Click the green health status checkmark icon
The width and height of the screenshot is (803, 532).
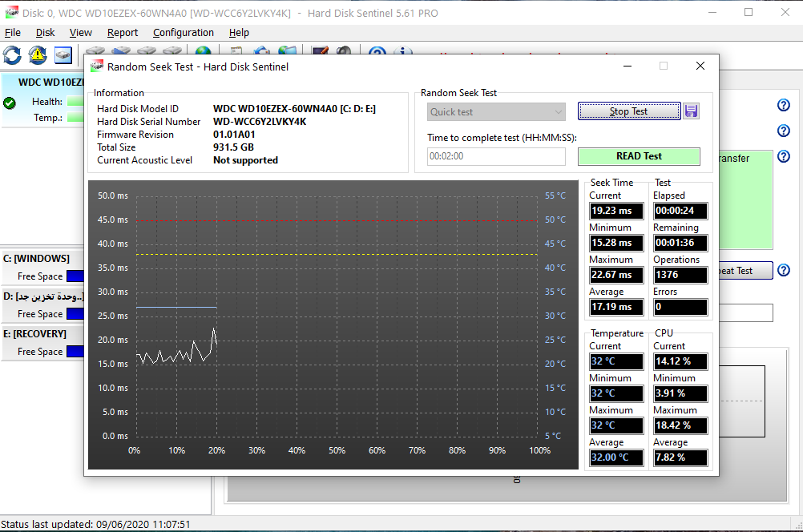[10, 103]
